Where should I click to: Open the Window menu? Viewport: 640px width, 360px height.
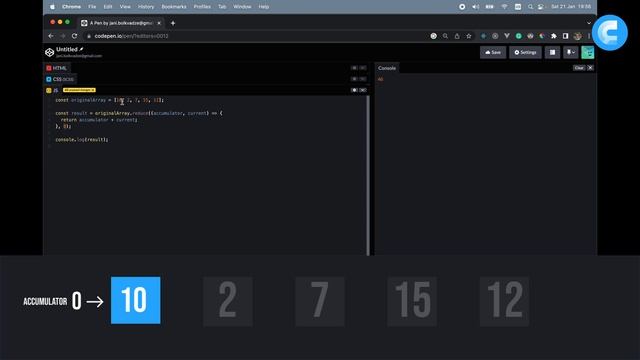(x=242, y=7)
